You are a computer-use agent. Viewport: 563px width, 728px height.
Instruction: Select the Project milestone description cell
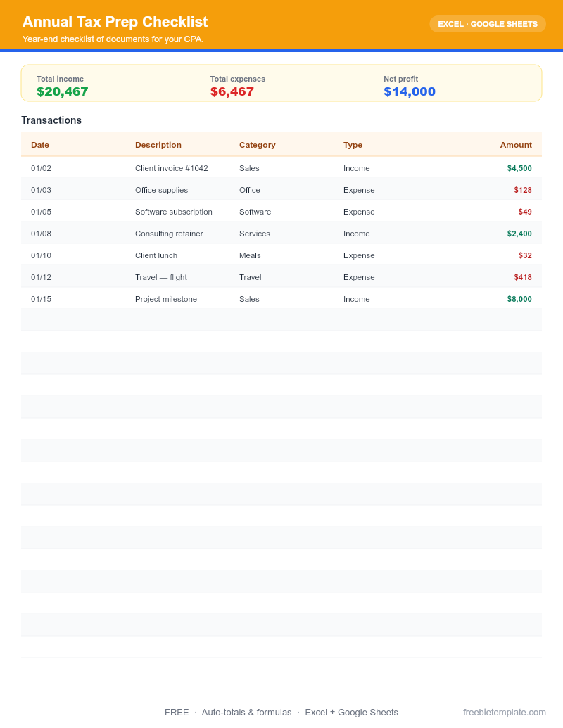pos(166,299)
